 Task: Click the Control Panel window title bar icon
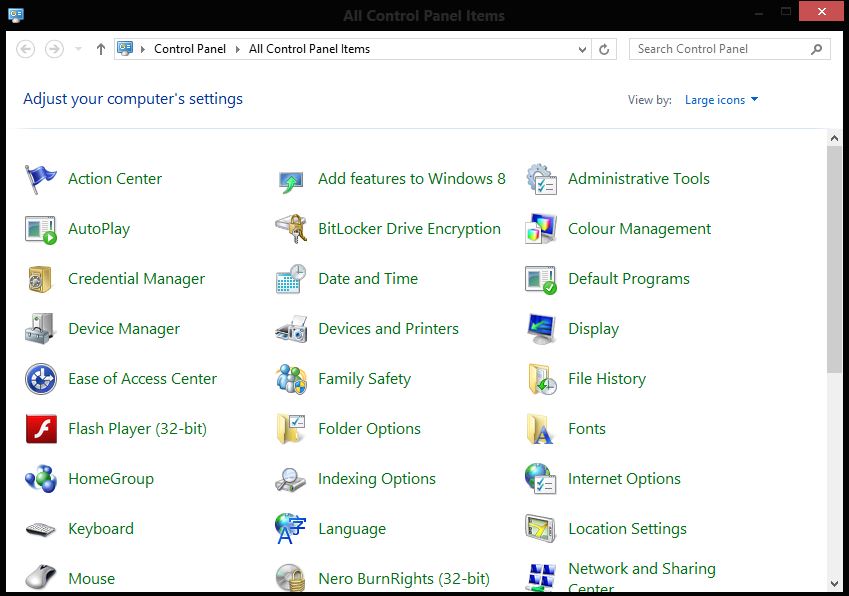16,15
